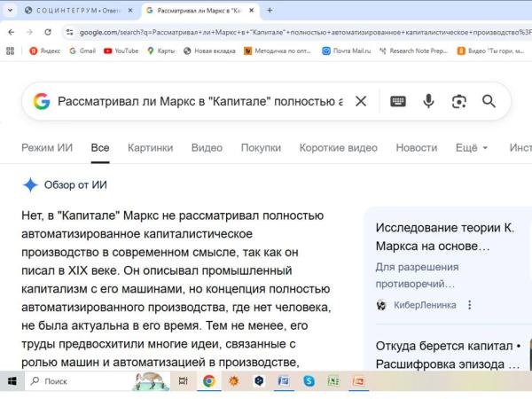Click the browser forward arrow
The image size is (532, 399).
29,32
